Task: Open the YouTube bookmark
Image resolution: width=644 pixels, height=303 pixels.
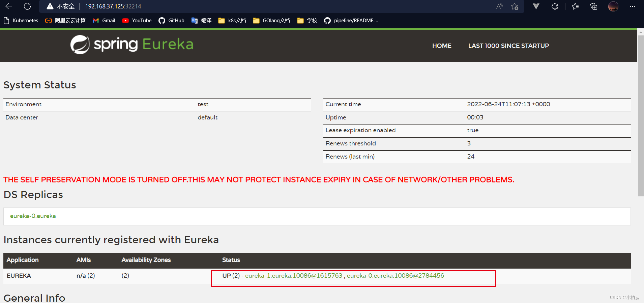Action: click(137, 21)
